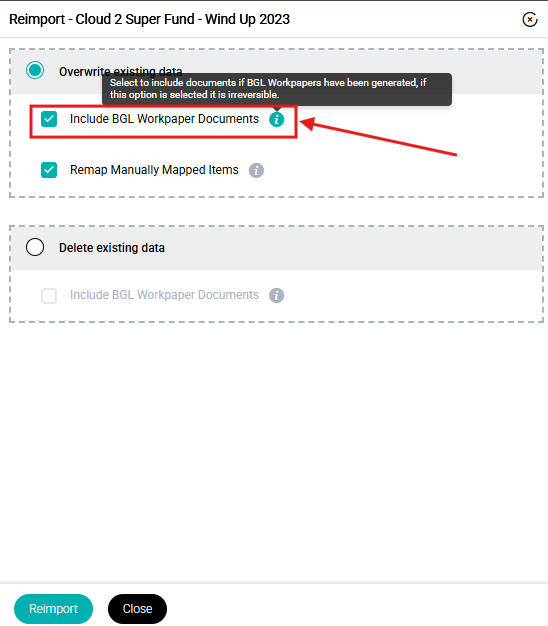
Task: Click the teal Reimport button
Action: (x=53, y=609)
